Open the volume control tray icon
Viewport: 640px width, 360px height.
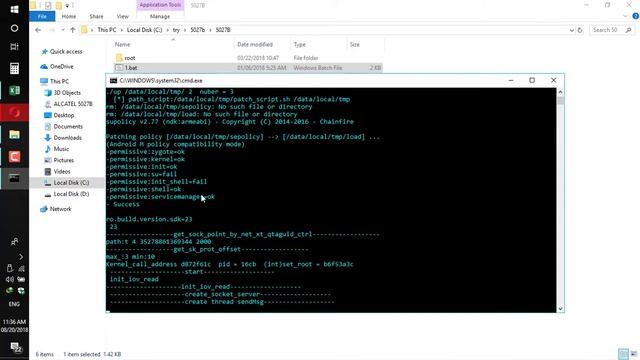click(x=9, y=280)
